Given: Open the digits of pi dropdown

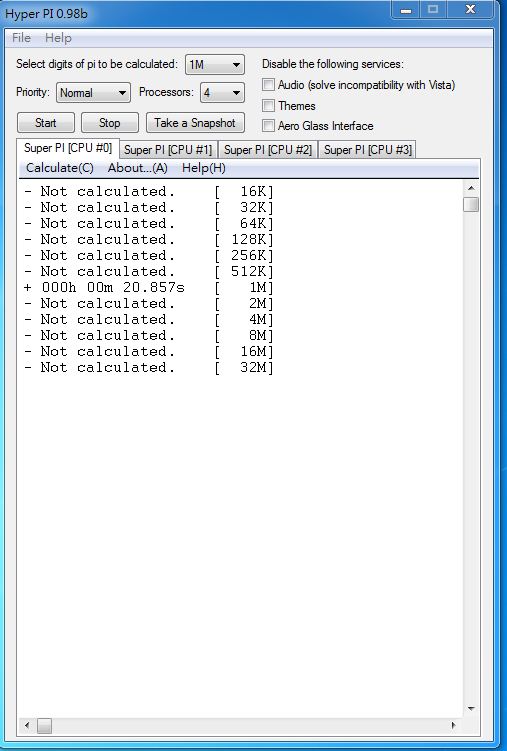Looking at the screenshot, I should [x=215, y=65].
